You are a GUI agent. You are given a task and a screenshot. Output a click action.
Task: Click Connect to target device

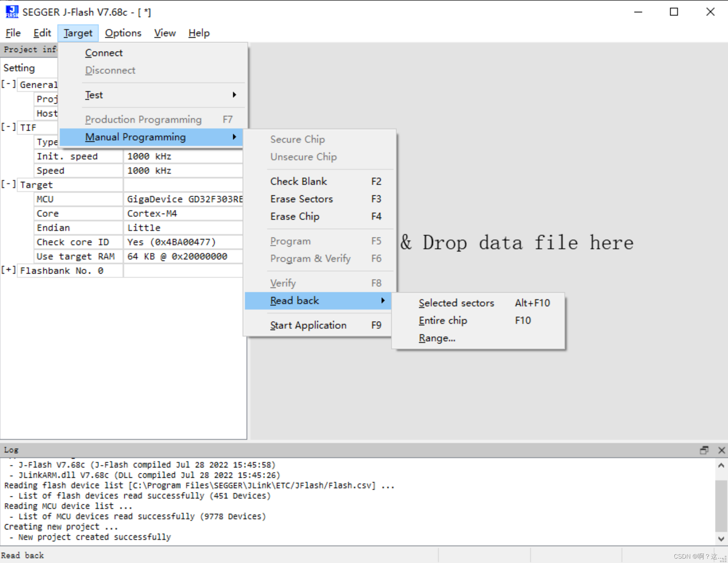(x=104, y=53)
